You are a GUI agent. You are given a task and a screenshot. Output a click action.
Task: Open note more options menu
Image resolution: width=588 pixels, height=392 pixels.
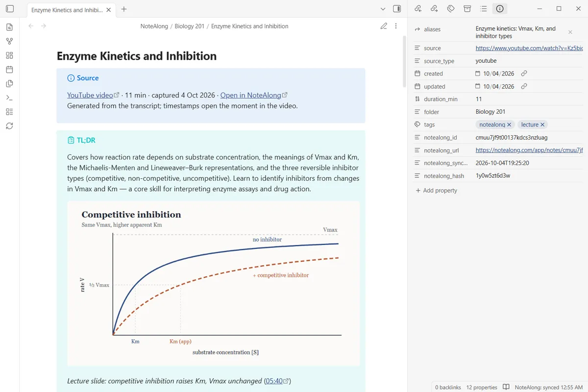[x=396, y=26]
